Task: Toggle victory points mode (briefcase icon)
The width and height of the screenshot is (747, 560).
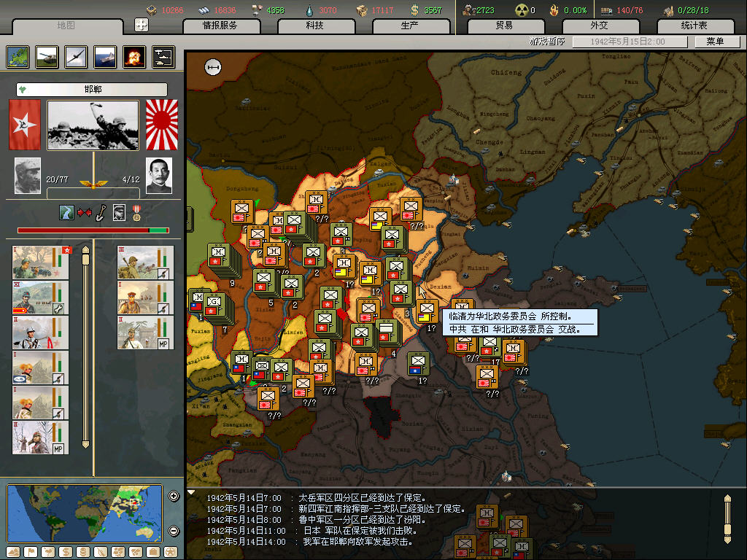Action: (153, 552)
